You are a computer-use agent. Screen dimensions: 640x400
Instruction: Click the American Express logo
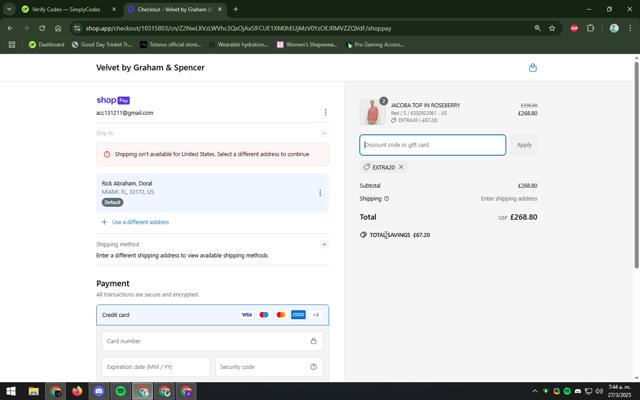pyautogui.click(x=298, y=315)
